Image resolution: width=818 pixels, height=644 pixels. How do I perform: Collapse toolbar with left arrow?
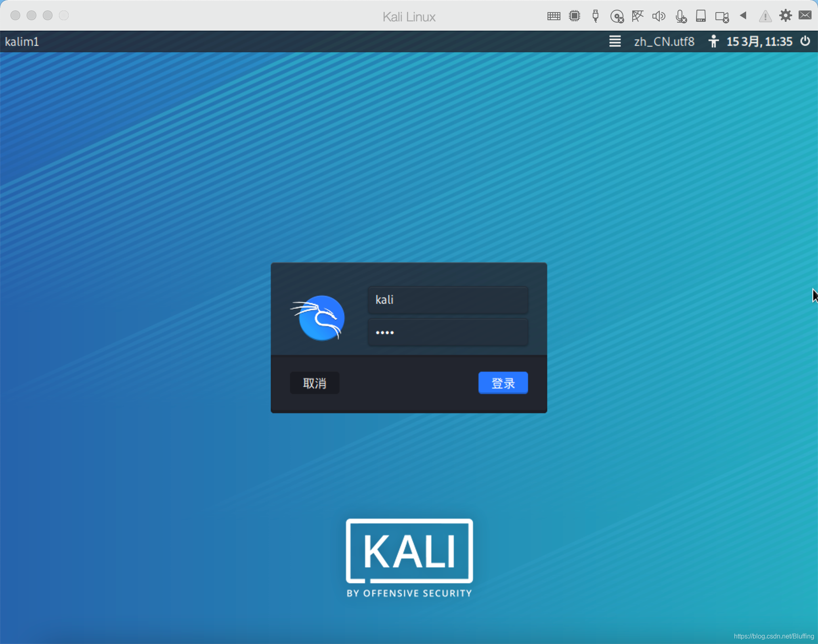click(x=743, y=16)
